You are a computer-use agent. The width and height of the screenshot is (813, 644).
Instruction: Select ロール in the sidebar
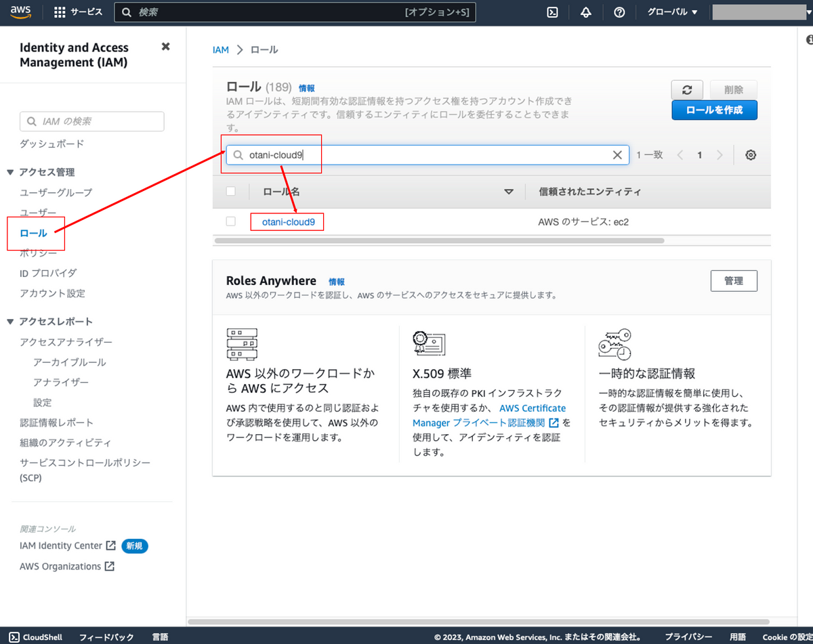pos(34,233)
